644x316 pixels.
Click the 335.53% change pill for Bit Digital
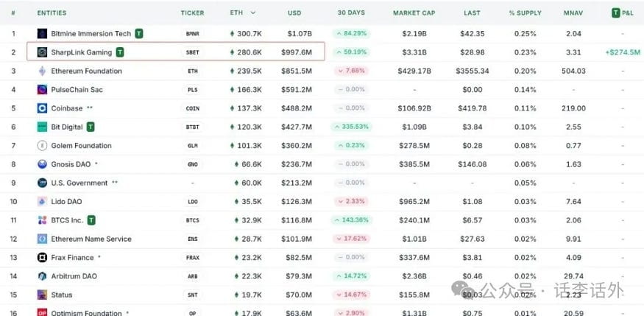(x=351, y=127)
